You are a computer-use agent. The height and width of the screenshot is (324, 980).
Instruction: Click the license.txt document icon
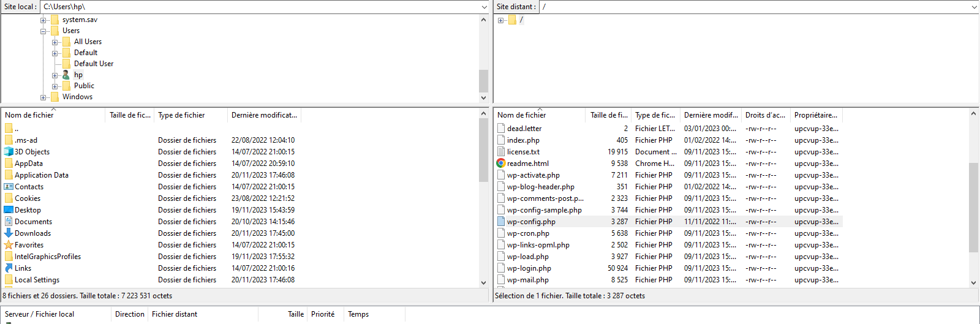click(x=501, y=152)
